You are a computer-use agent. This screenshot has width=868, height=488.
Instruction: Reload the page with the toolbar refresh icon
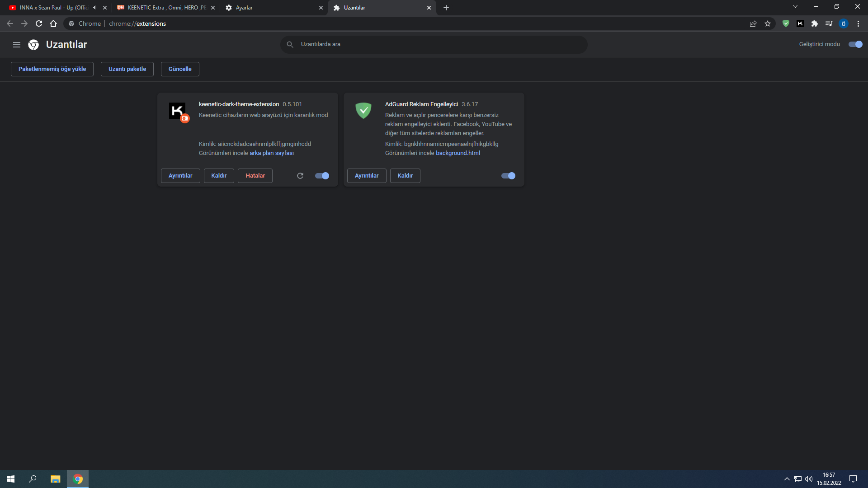point(39,23)
